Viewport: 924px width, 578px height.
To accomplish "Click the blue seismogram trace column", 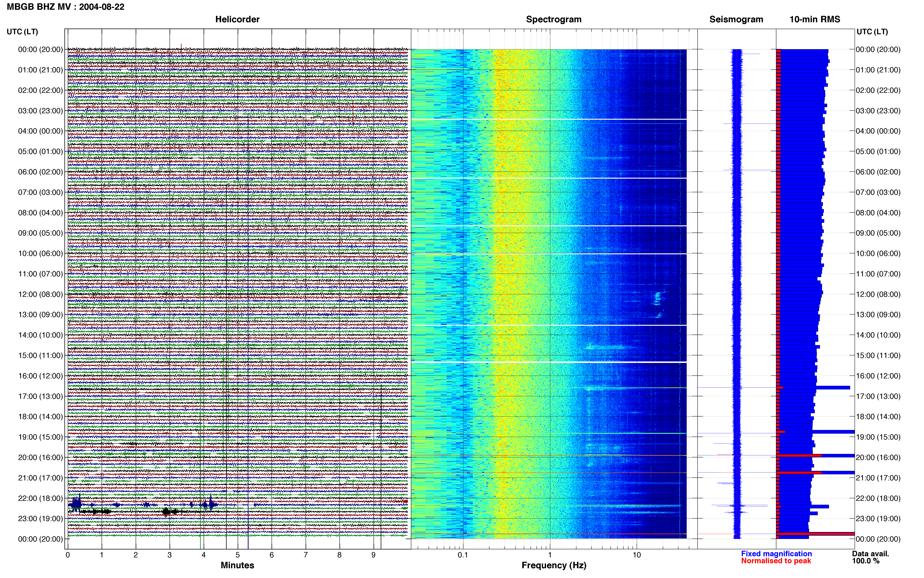I will click(737, 294).
